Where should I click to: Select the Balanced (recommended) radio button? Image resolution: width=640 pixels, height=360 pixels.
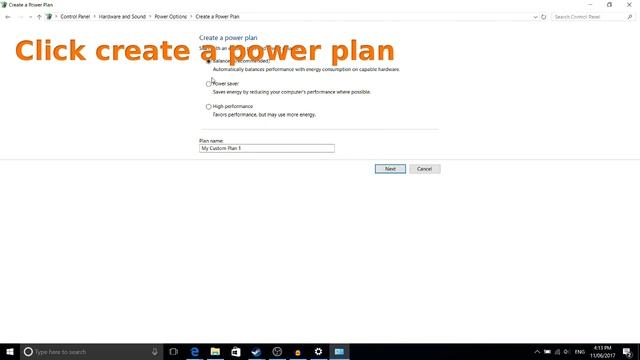coord(209,61)
